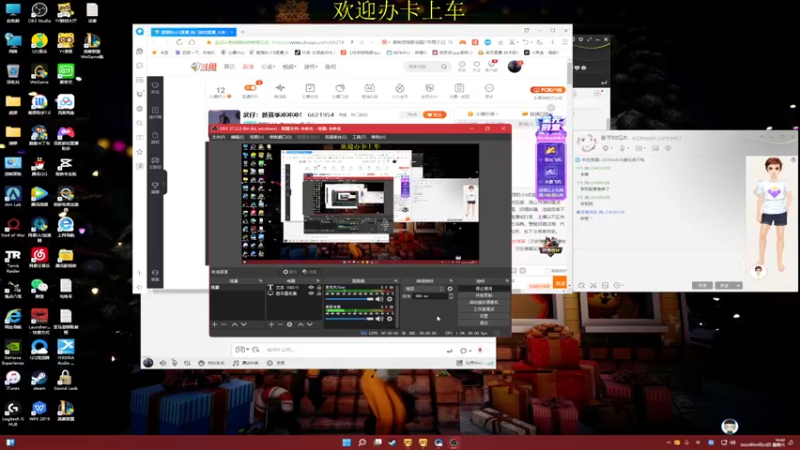800x450 pixels.
Task: Click screenshot scissors icon in QQ chat
Action: (x=593, y=286)
